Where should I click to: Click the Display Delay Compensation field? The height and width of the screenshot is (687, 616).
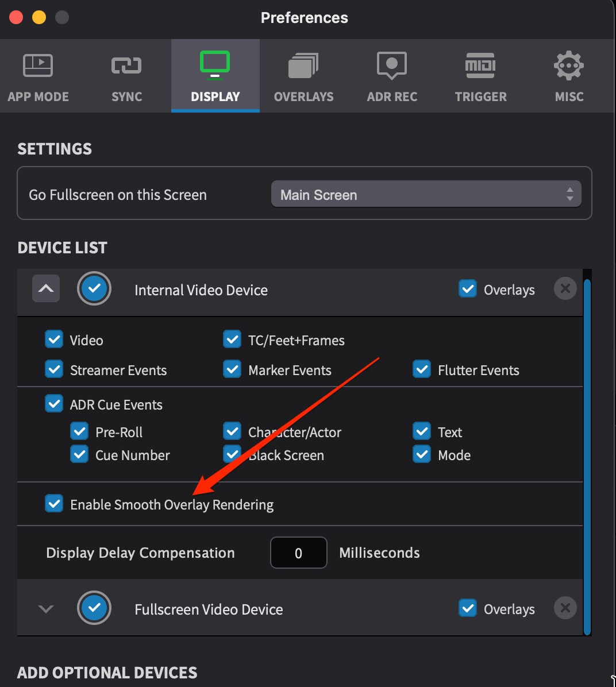point(299,553)
